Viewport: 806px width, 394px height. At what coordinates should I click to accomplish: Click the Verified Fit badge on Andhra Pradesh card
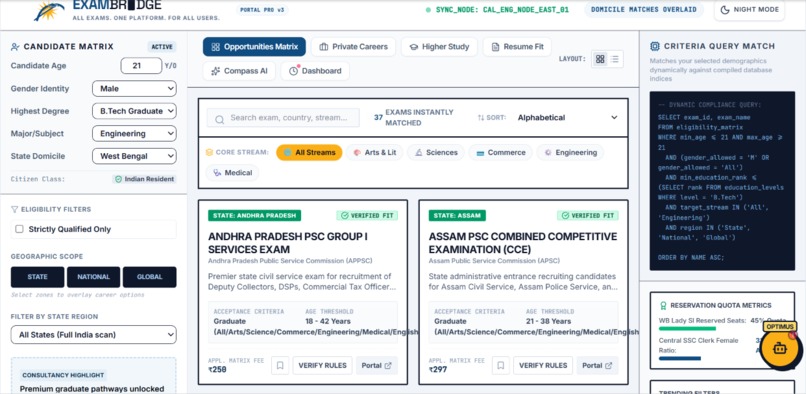point(367,216)
